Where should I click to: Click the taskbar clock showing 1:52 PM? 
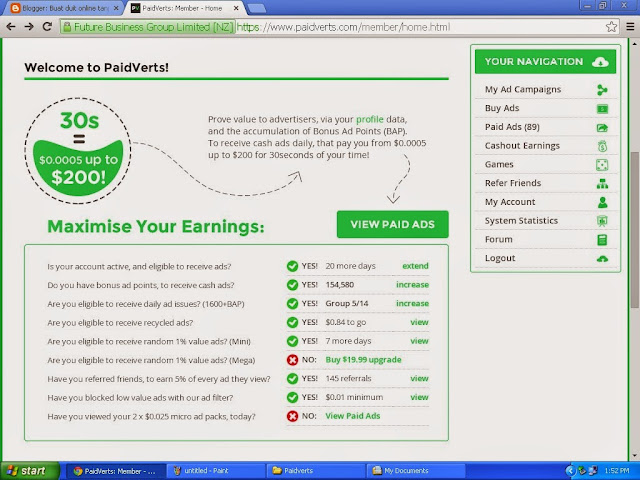click(x=616, y=471)
